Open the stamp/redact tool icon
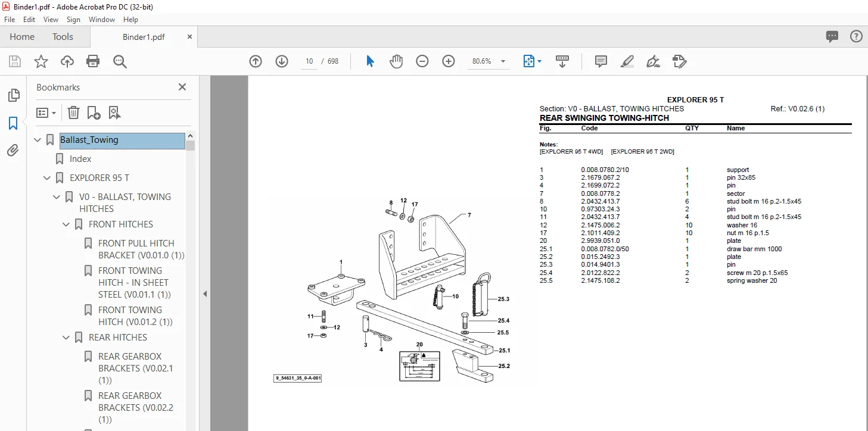The height and width of the screenshot is (431, 868). pyautogui.click(x=680, y=61)
